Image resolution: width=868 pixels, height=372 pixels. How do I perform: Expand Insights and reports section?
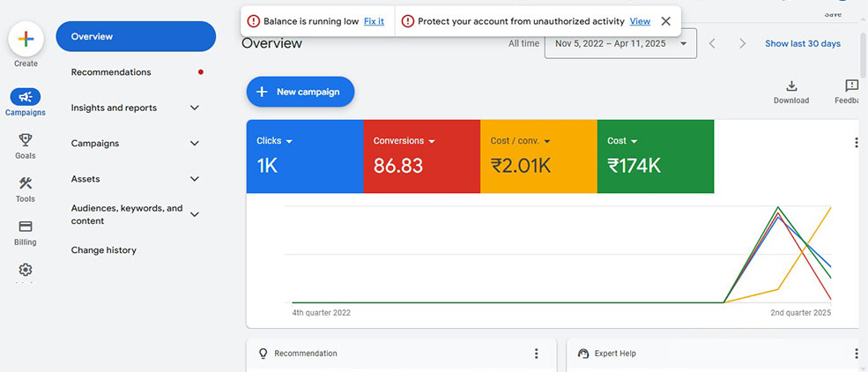(195, 108)
